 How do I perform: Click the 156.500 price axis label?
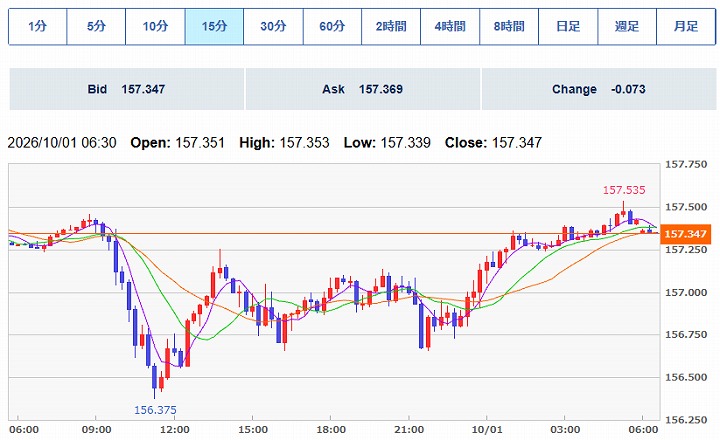pyautogui.click(x=686, y=378)
